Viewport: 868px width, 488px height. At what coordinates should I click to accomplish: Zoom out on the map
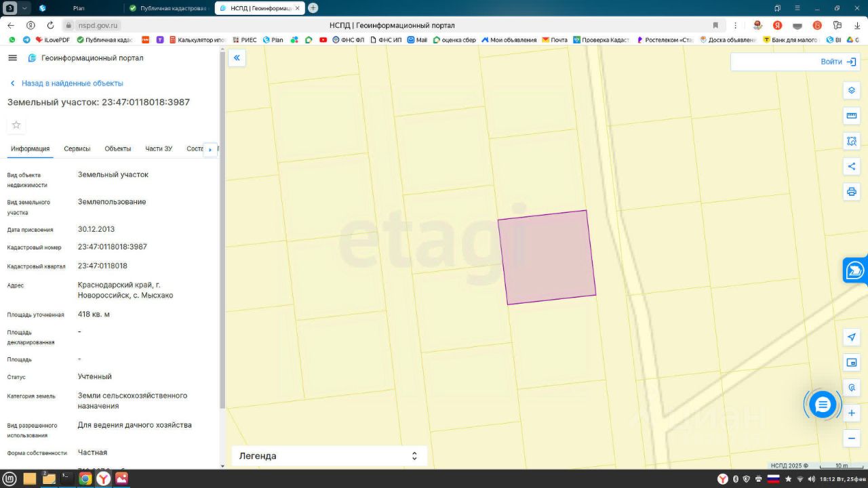tap(852, 438)
